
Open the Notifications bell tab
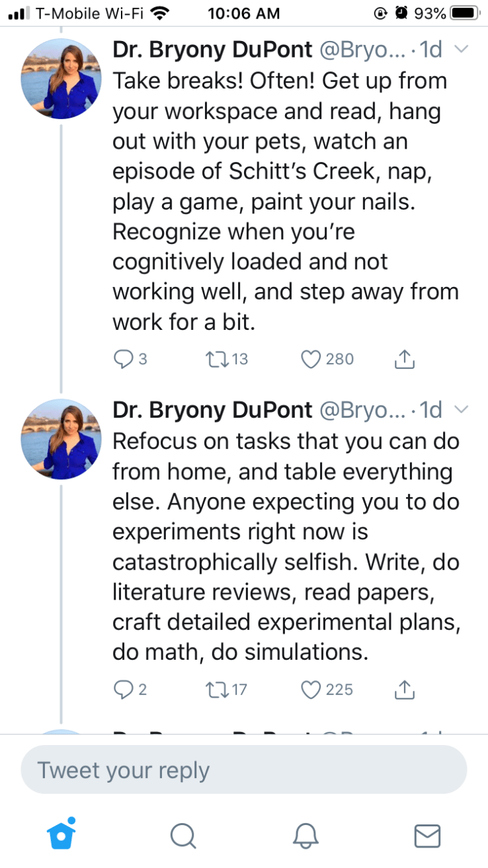(x=305, y=836)
